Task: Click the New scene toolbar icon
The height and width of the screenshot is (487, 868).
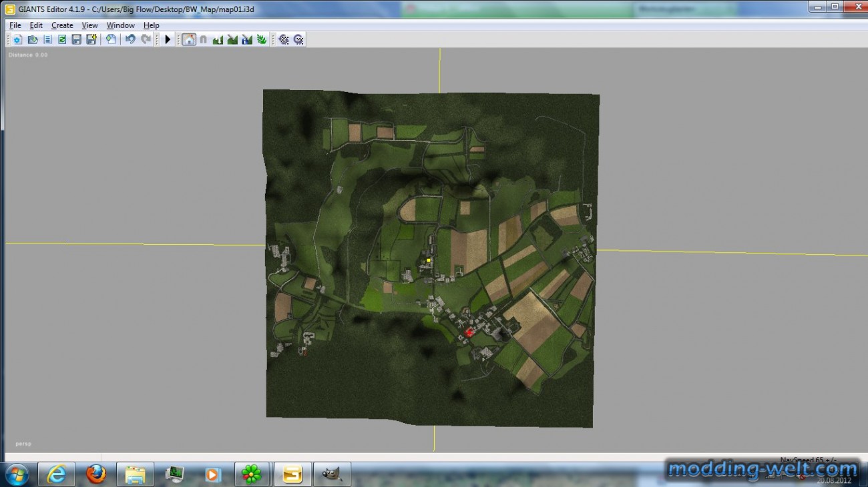Action: [18, 39]
